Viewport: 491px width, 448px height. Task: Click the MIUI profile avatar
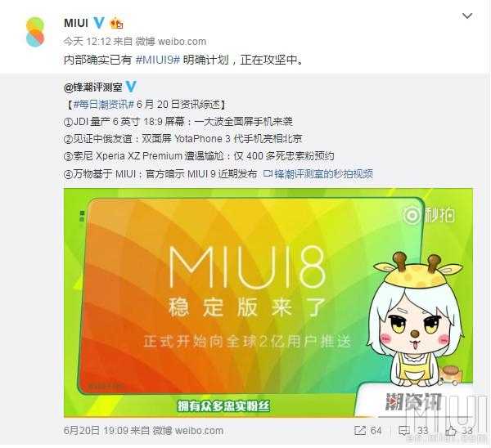(35, 32)
